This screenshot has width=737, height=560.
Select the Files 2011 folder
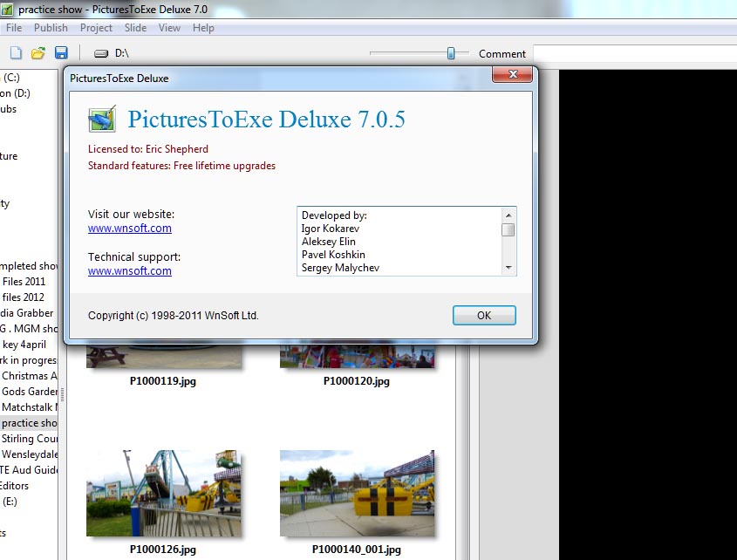tap(24, 281)
